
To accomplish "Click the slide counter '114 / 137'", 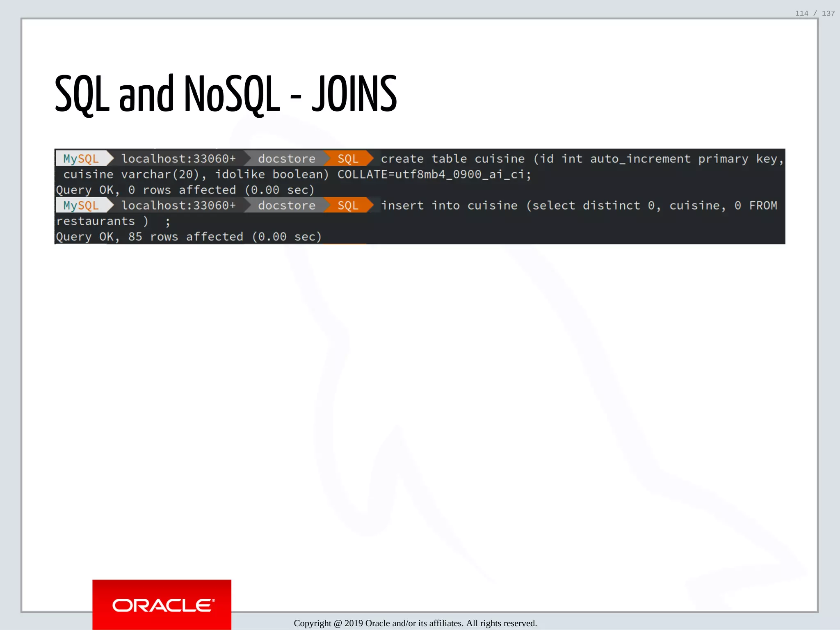I will (815, 14).
